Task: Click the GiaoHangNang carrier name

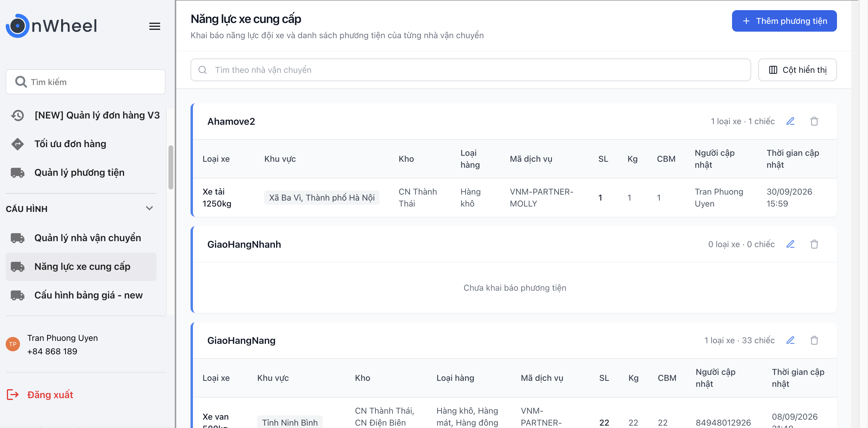Action: pyautogui.click(x=241, y=341)
